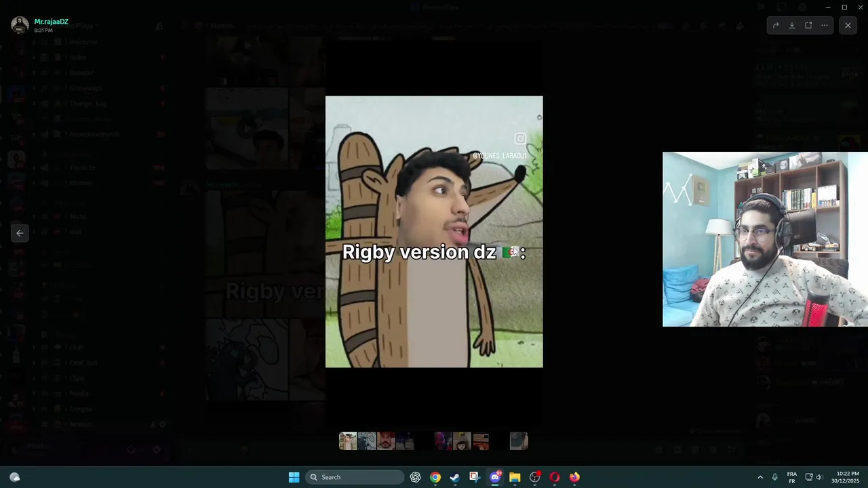
Task: Select the cartoon face drawing thumbnail
Action: [462, 441]
